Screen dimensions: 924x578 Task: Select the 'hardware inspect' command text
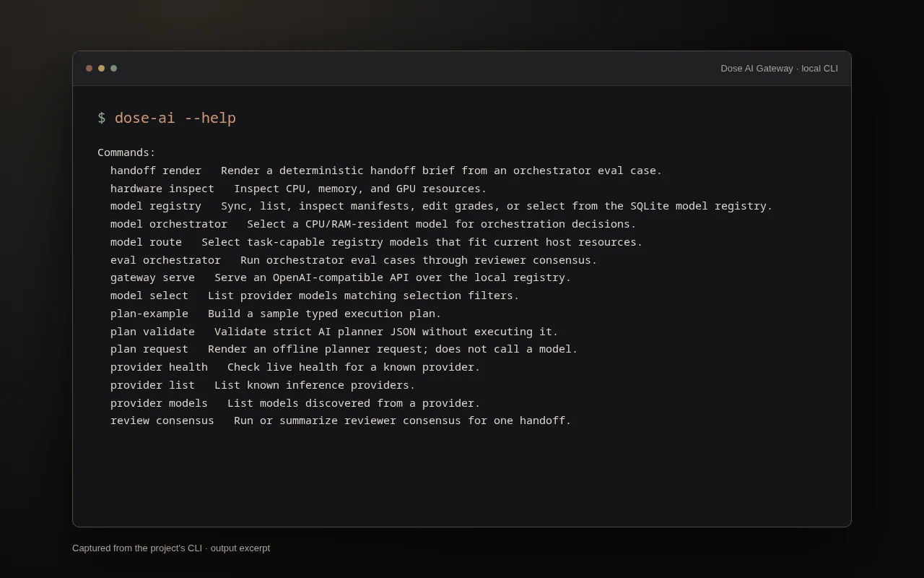coord(162,189)
